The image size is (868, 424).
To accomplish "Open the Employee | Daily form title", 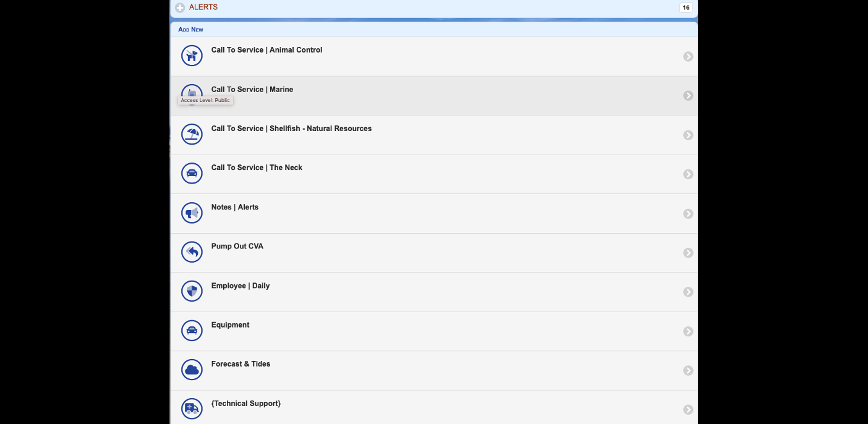I will pyautogui.click(x=240, y=286).
